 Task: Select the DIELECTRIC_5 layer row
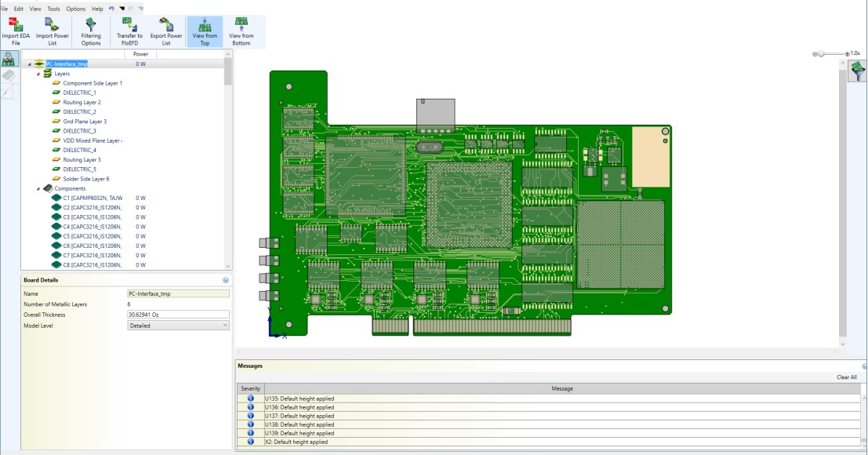pos(79,169)
